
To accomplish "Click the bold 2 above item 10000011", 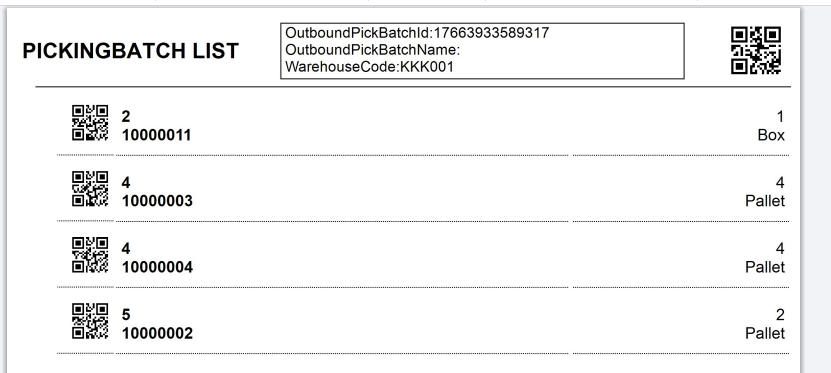I will (x=126, y=117).
